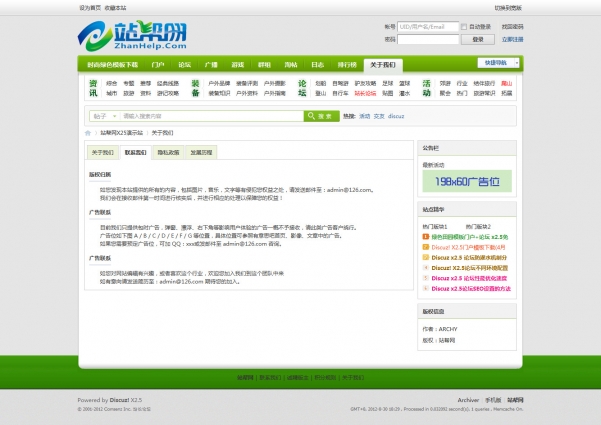Click the number 1 ranked list badge
This screenshot has height=425, width=601.
(x=424, y=237)
